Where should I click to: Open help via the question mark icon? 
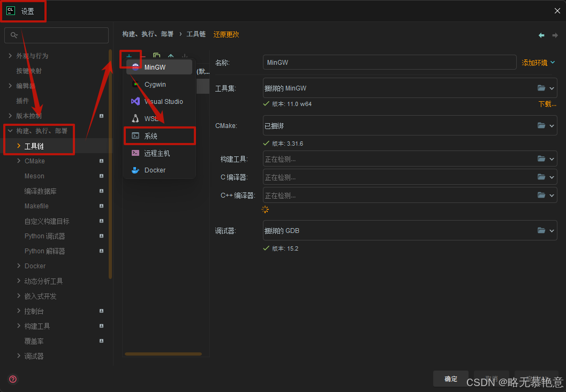13,379
